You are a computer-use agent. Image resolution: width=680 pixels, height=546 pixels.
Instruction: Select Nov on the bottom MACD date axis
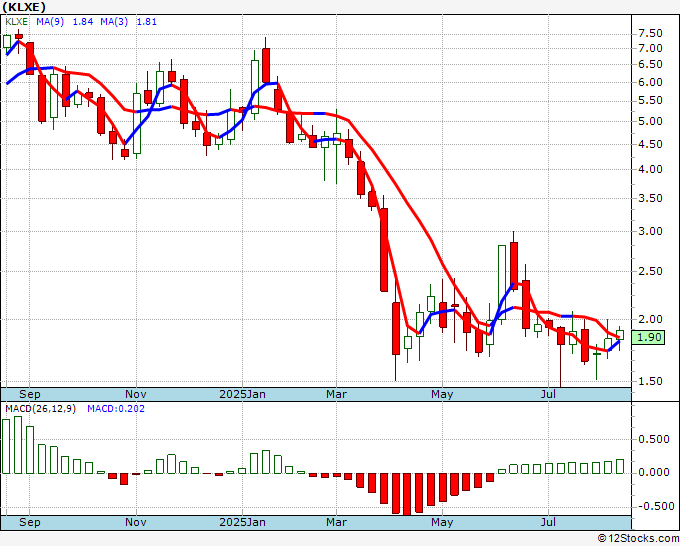[136, 522]
